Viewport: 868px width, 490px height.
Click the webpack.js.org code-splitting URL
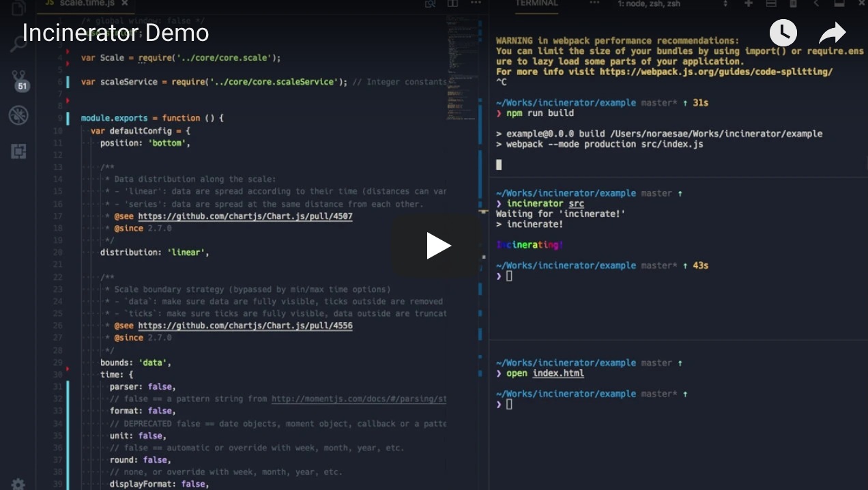coord(716,72)
